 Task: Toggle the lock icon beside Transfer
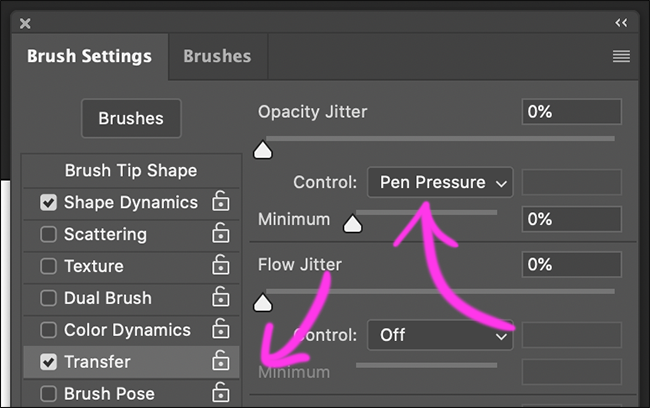tap(221, 362)
